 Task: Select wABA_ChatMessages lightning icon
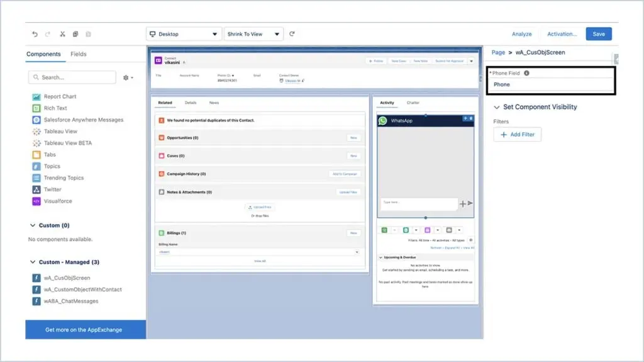coord(36,301)
